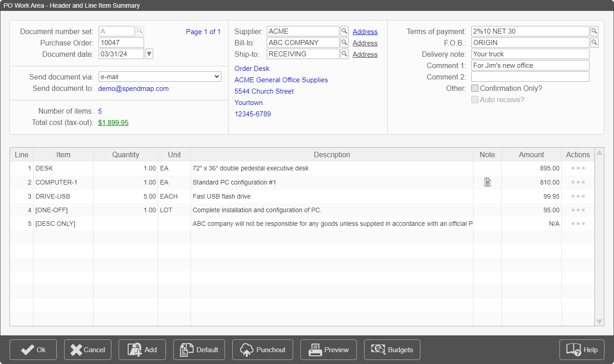Open the Supplier lookup search icon
The height and width of the screenshot is (364, 614).
[x=344, y=31]
